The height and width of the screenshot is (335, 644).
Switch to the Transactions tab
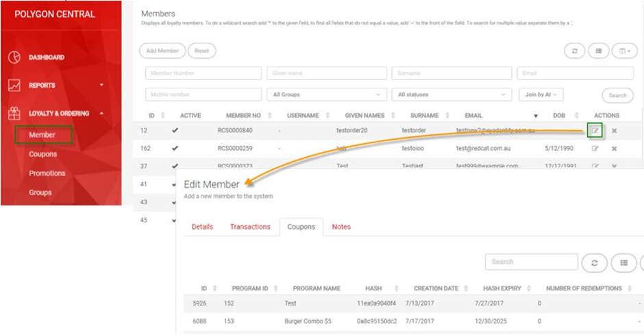250,227
